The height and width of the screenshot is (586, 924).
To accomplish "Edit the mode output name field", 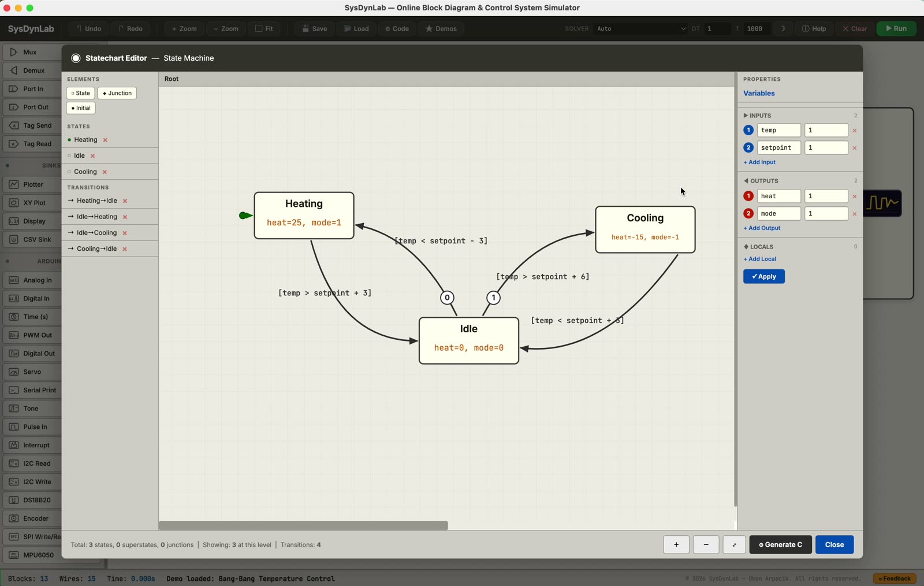I will coord(778,214).
